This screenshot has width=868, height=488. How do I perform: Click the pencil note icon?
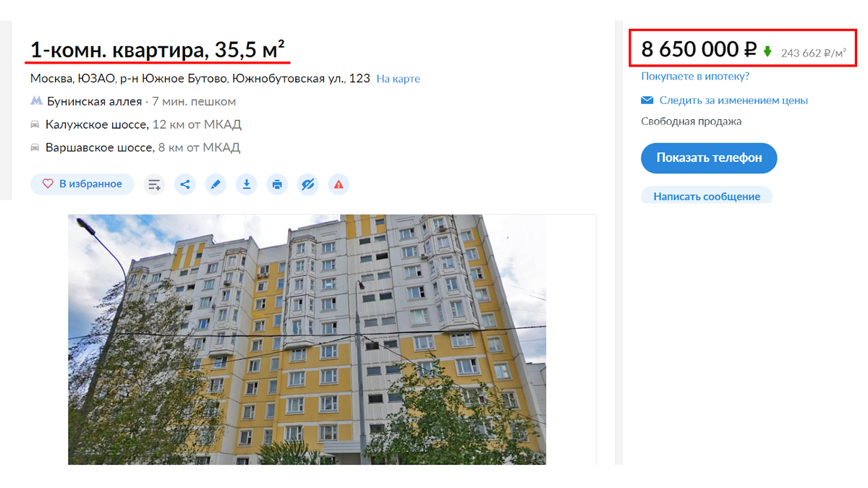(216, 184)
